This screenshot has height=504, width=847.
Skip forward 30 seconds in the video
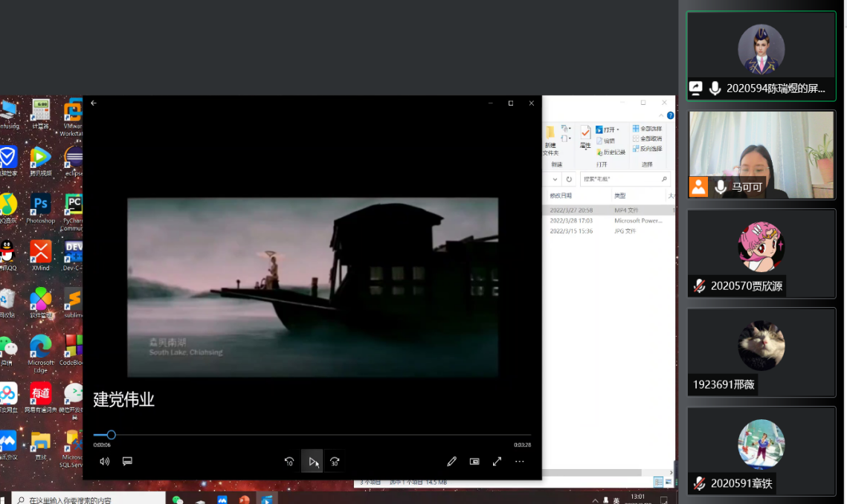(335, 462)
